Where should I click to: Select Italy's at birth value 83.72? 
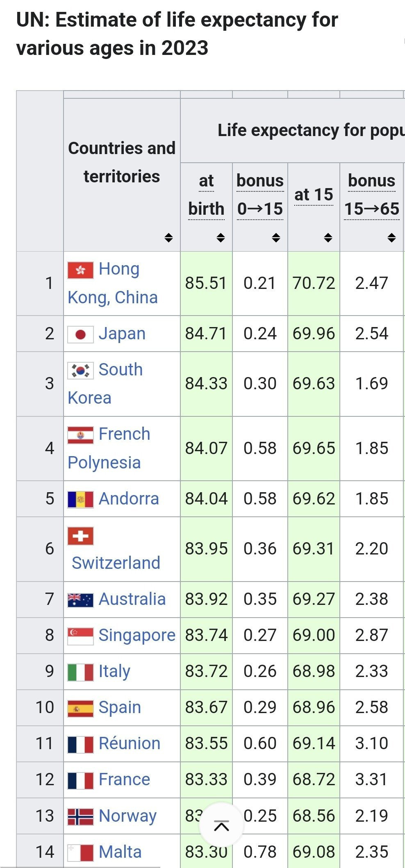206,671
